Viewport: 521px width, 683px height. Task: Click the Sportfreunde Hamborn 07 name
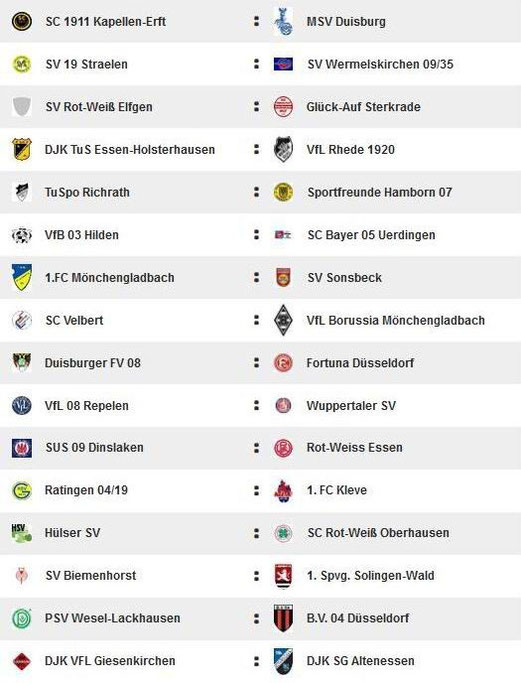379,193
